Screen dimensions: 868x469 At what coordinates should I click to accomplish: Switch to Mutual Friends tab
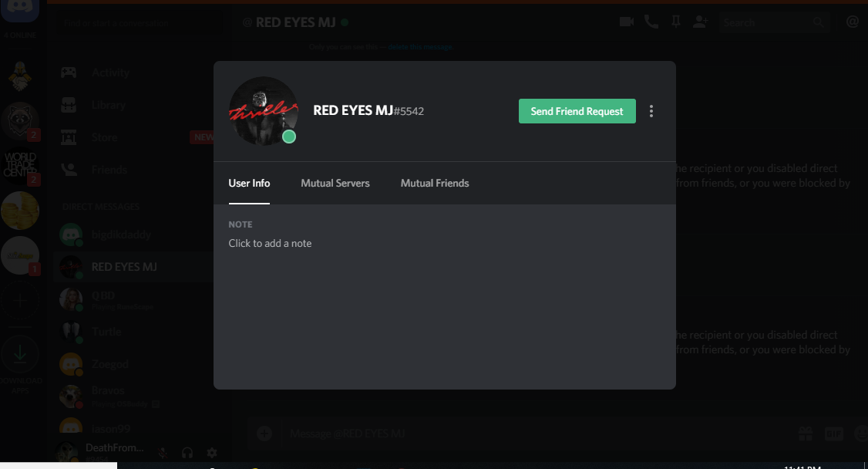pos(435,184)
